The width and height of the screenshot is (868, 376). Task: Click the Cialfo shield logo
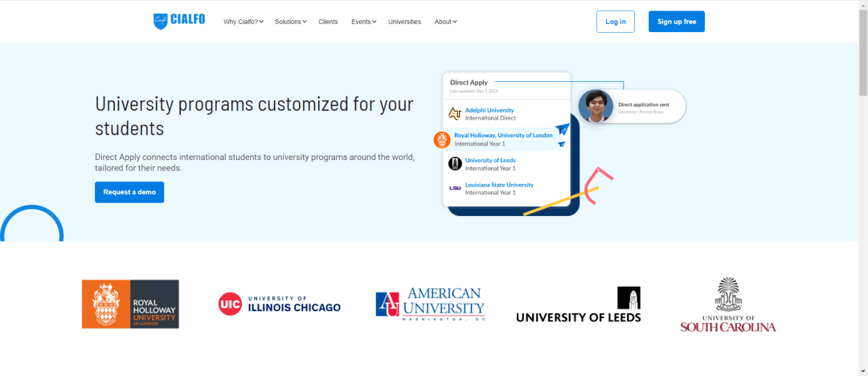[x=160, y=21]
